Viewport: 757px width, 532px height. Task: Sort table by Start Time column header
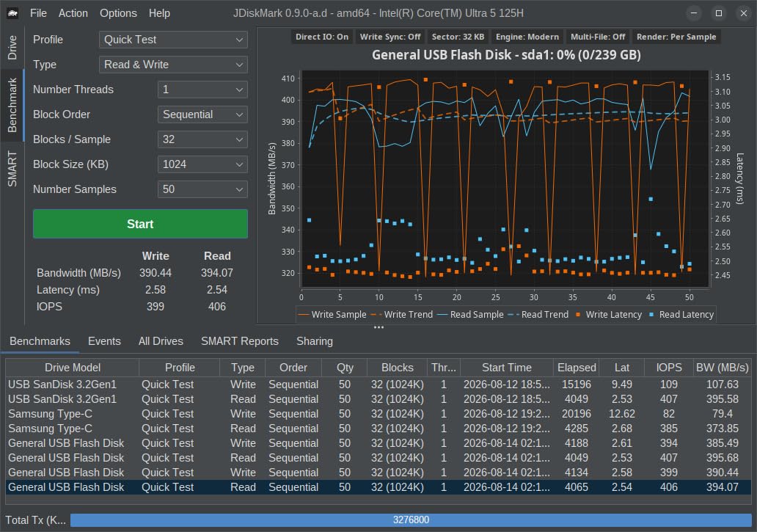pos(506,368)
